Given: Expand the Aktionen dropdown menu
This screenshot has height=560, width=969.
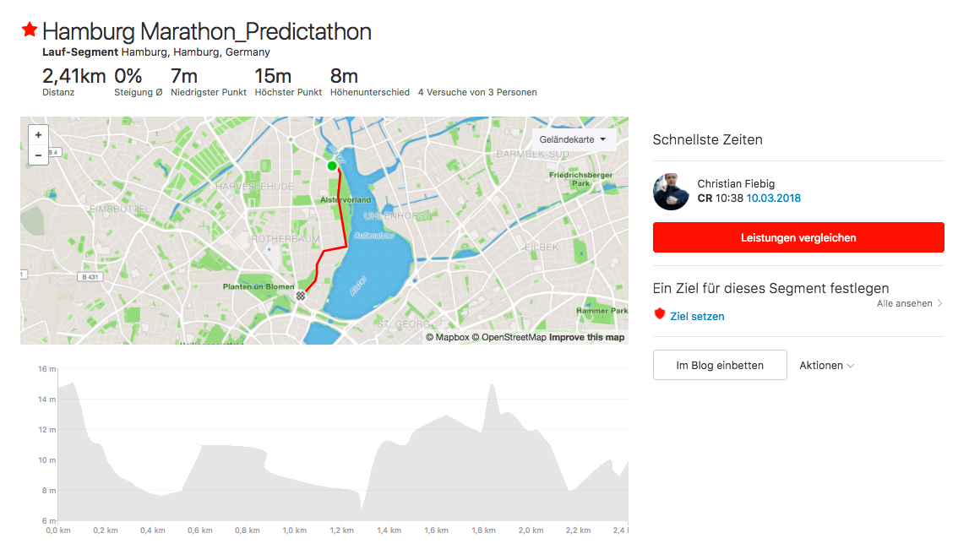Looking at the screenshot, I should [x=827, y=366].
